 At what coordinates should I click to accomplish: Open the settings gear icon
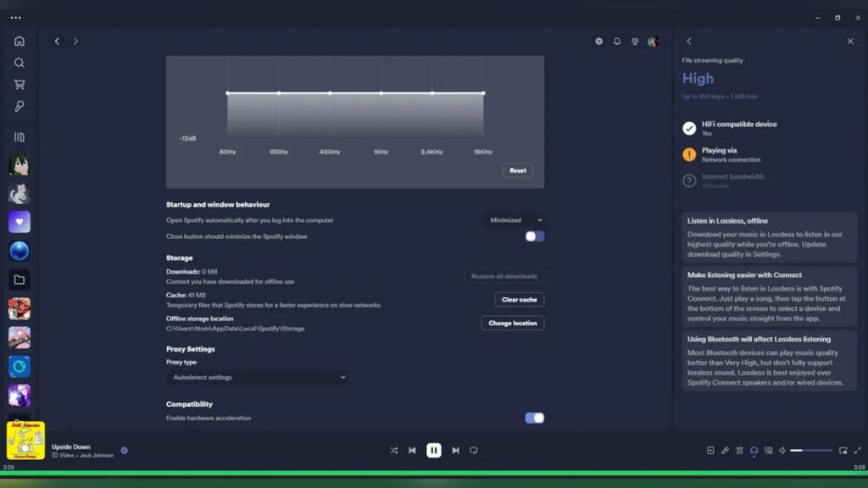tap(598, 41)
